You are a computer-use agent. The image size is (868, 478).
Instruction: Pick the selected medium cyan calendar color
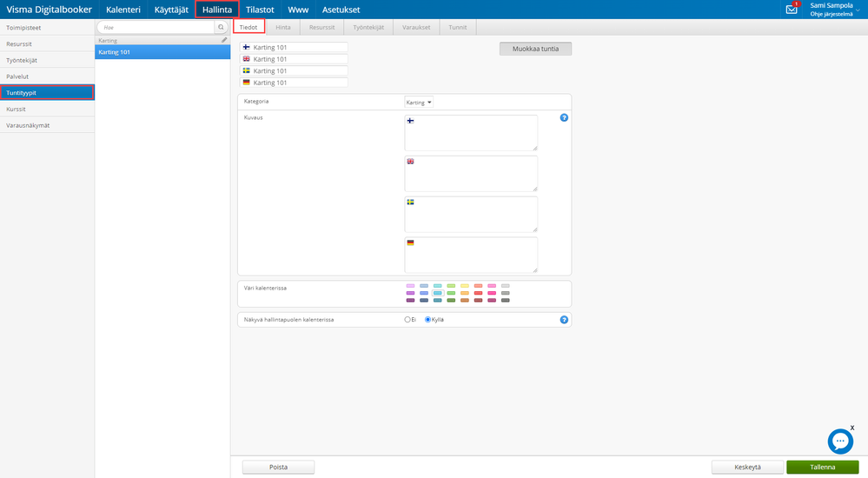coord(437,293)
